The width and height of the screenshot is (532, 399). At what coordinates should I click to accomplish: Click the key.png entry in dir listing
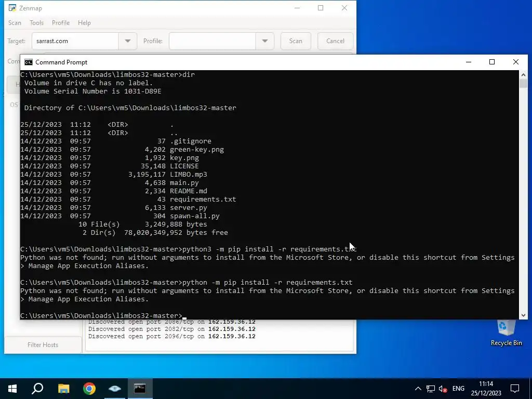click(x=184, y=158)
